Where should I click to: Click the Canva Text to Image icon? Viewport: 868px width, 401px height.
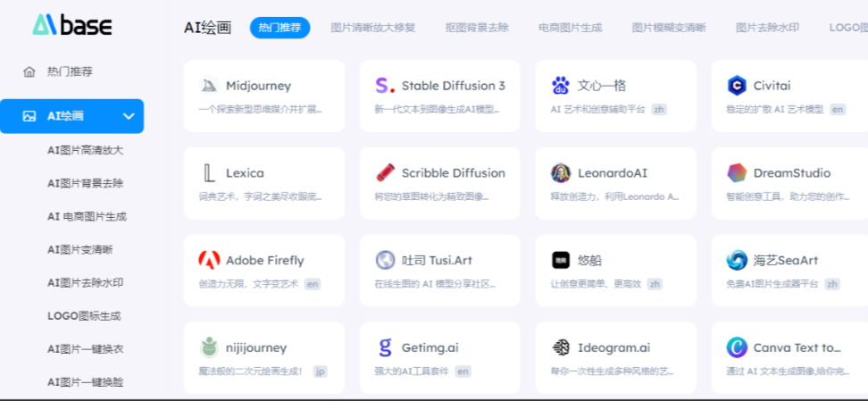pyautogui.click(x=737, y=347)
